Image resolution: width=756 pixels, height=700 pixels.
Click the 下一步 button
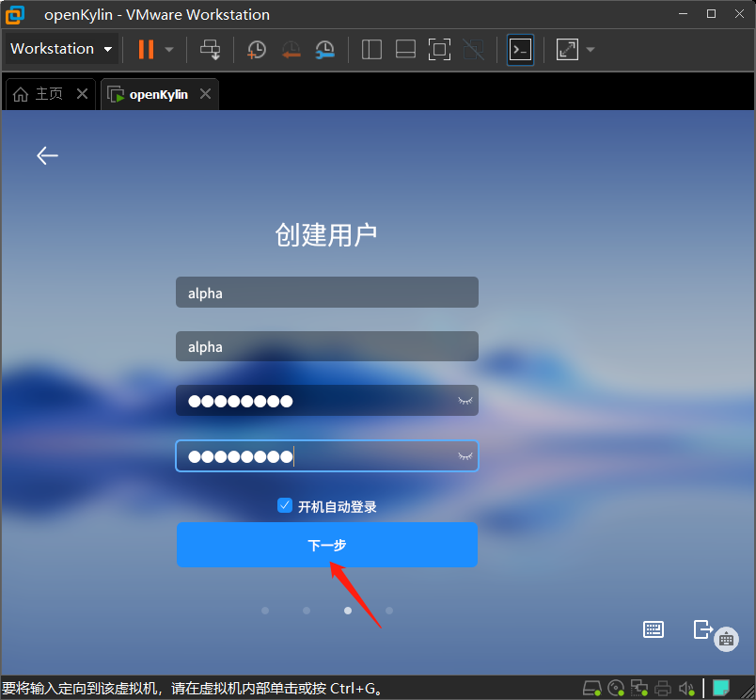tap(327, 545)
